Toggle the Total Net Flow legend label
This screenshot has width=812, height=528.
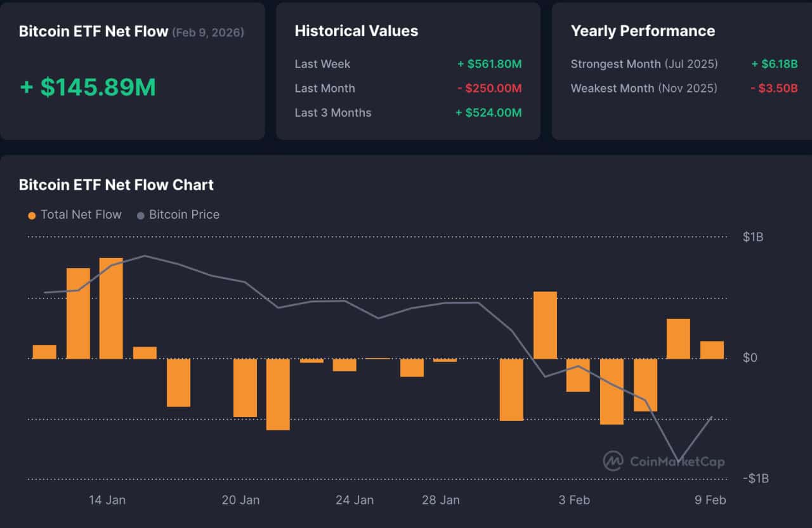[x=81, y=215]
